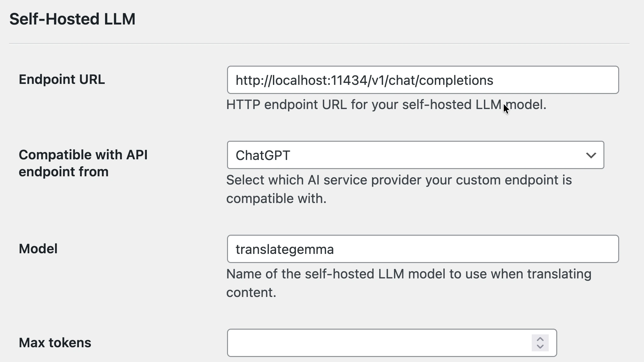
Task: Click the HTTP endpoint URL helper text
Action: [386, 105]
